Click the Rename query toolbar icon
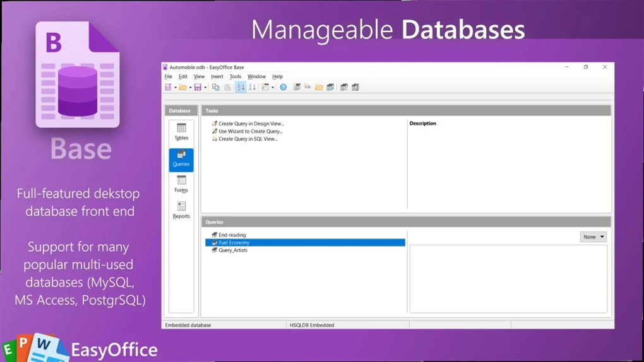The height and width of the screenshot is (362, 644). (355, 87)
